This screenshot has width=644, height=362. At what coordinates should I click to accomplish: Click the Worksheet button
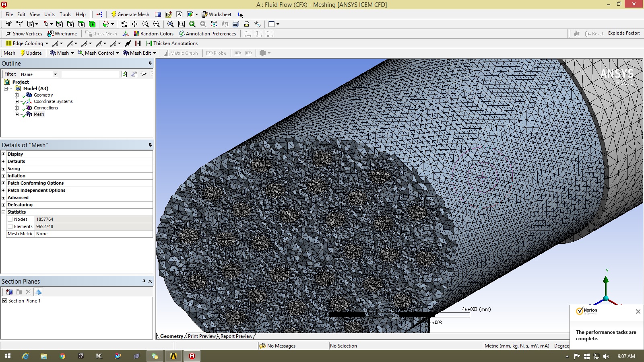click(x=217, y=14)
